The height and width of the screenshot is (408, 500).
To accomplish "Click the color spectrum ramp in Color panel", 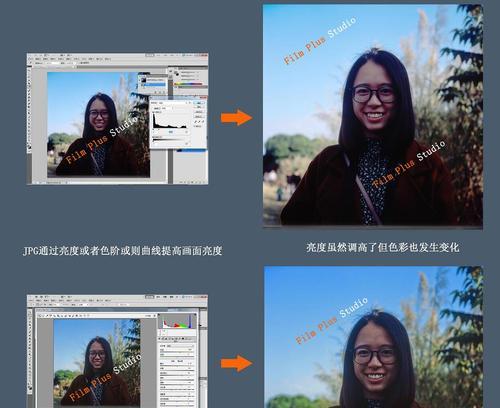I will pyautogui.click(x=188, y=84).
